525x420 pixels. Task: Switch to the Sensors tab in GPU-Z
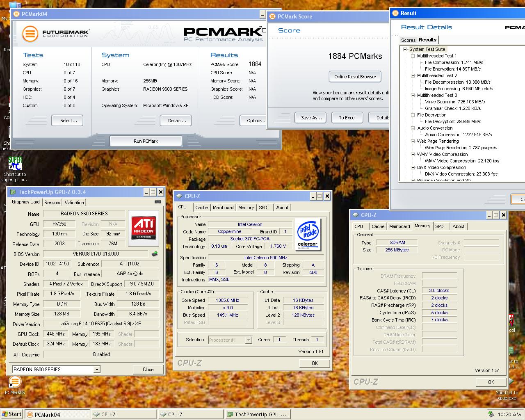(52, 202)
